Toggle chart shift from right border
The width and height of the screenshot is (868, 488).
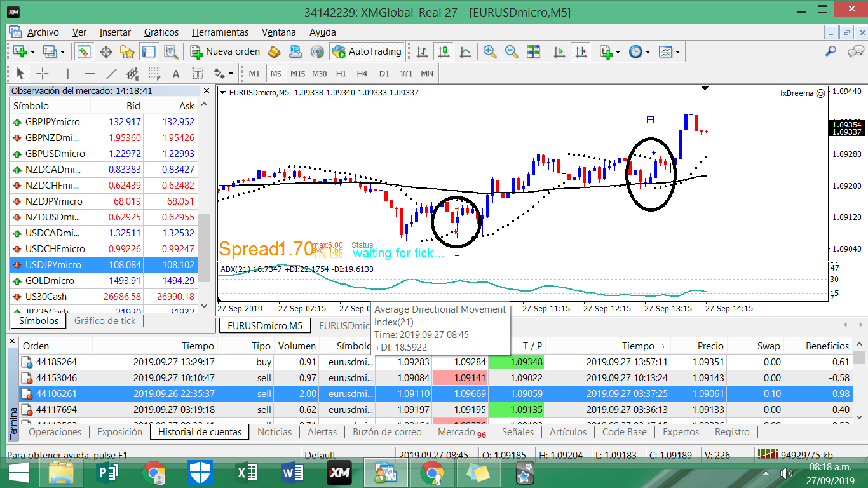point(581,51)
